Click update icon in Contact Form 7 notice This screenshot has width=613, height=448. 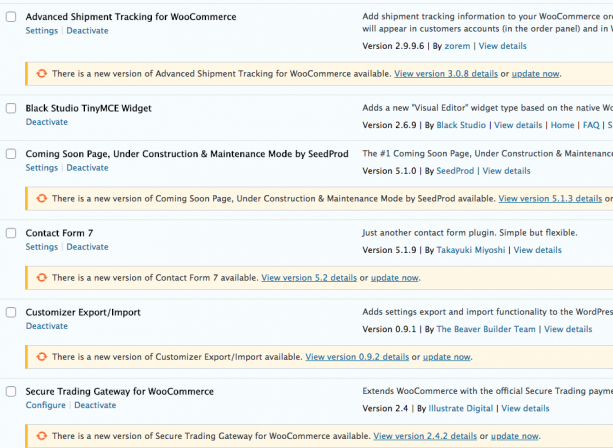coord(41,277)
